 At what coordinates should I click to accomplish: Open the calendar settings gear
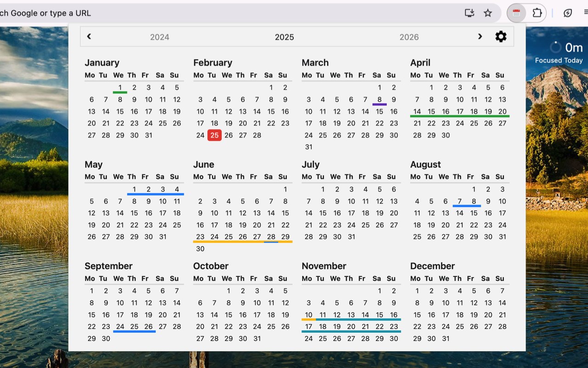pyautogui.click(x=501, y=37)
